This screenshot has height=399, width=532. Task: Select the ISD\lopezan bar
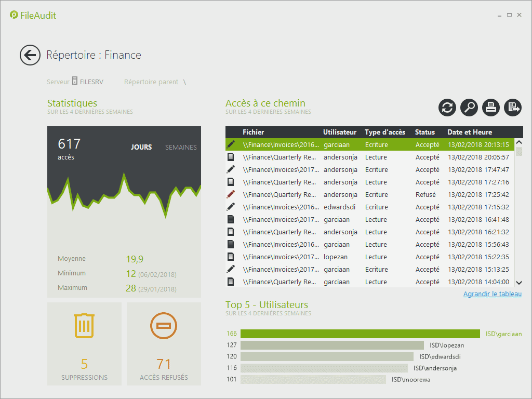click(332, 345)
